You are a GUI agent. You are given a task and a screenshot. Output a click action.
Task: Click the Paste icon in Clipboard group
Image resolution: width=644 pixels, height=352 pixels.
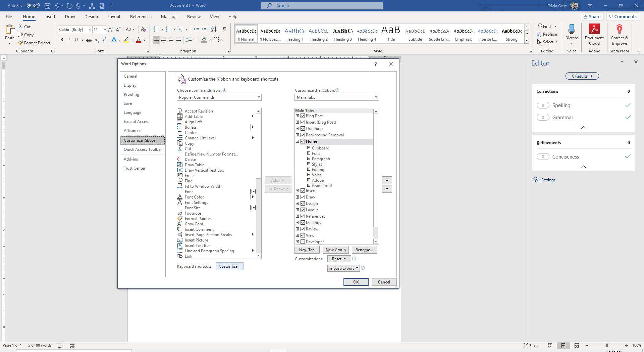coord(10,30)
